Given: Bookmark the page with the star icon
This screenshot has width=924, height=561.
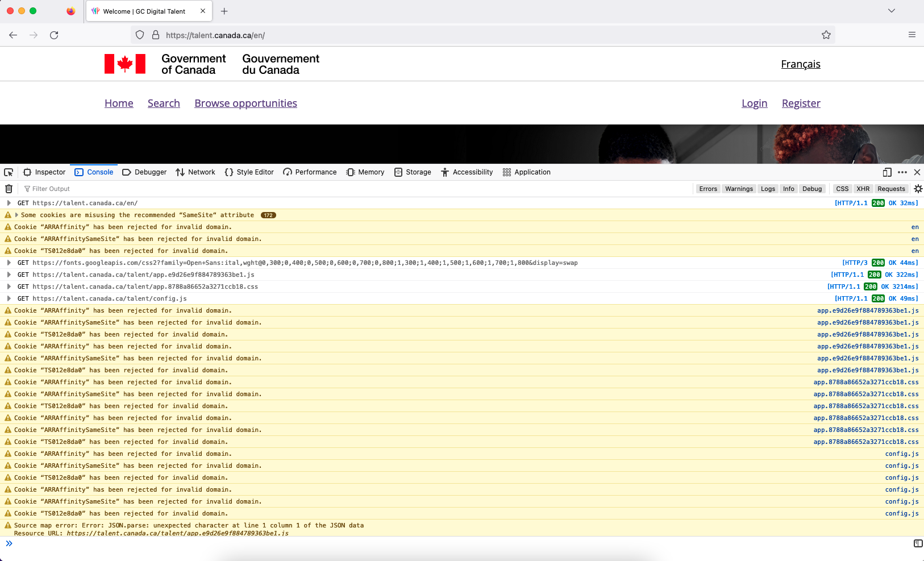Looking at the screenshot, I should pyautogui.click(x=826, y=35).
